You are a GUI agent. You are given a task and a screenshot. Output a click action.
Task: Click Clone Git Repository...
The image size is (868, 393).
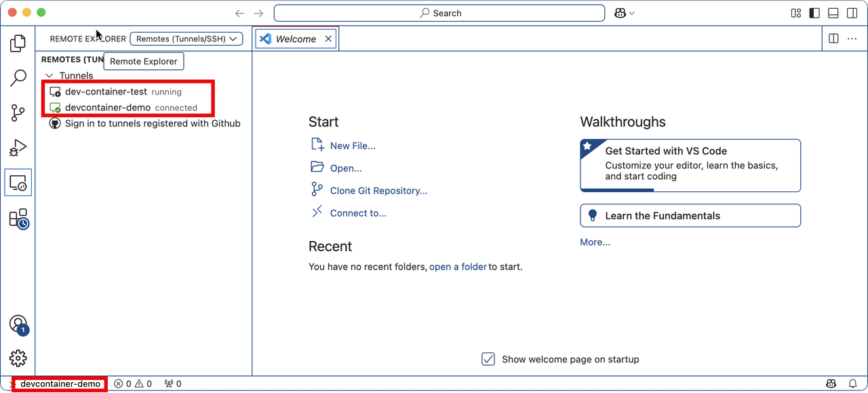[x=379, y=191]
